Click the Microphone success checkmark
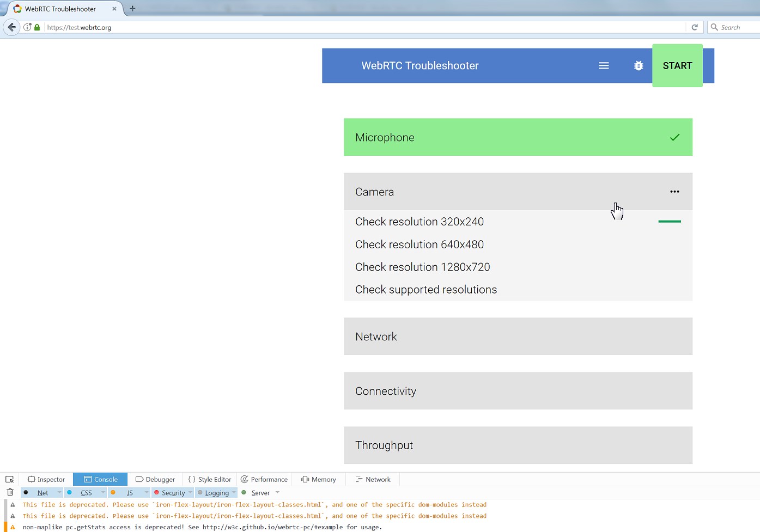This screenshot has height=532, width=760. click(674, 137)
